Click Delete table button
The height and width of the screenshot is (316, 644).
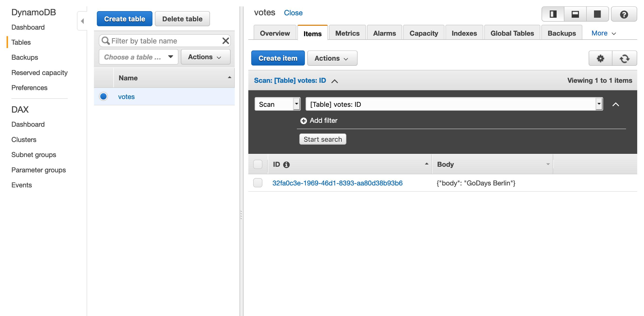pyautogui.click(x=182, y=19)
